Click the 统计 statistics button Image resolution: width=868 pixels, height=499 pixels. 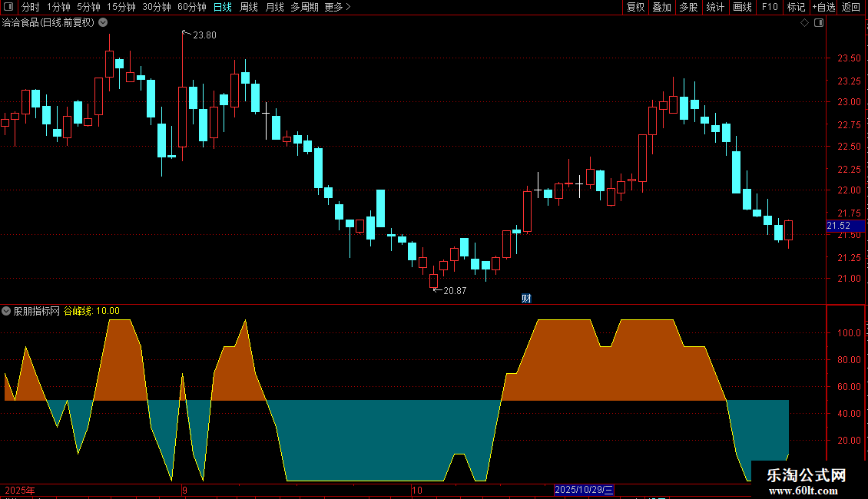click(715, 7)
